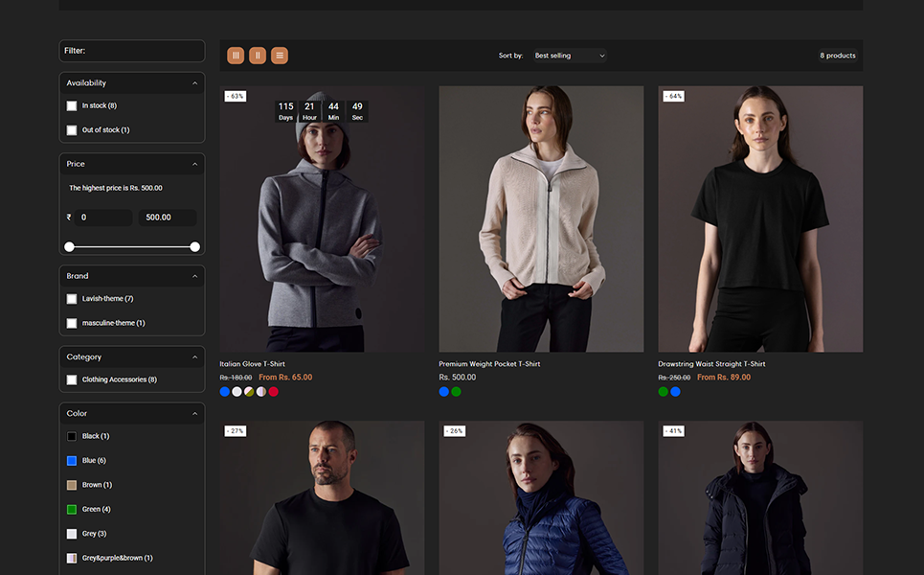Tick the Lavish-theme brand checkbox
This screenshot has height=575, width=924.
(x=72, y=299)
